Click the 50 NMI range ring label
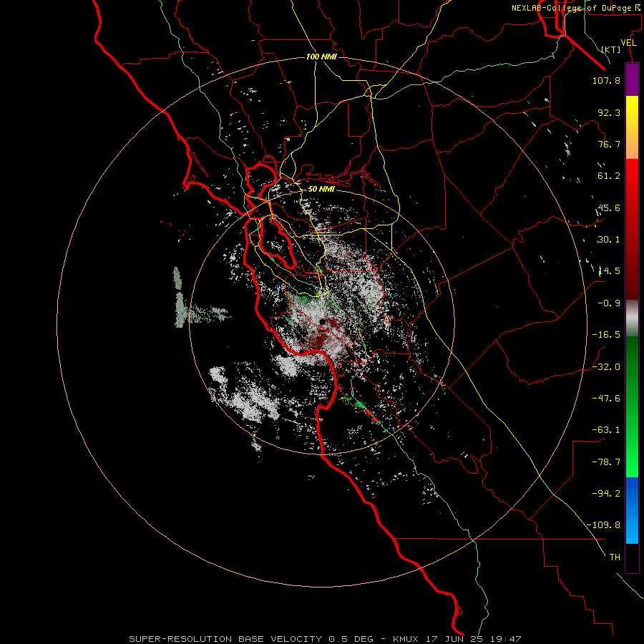This screenshot has height=644, width=644. [x=321, y=189]
